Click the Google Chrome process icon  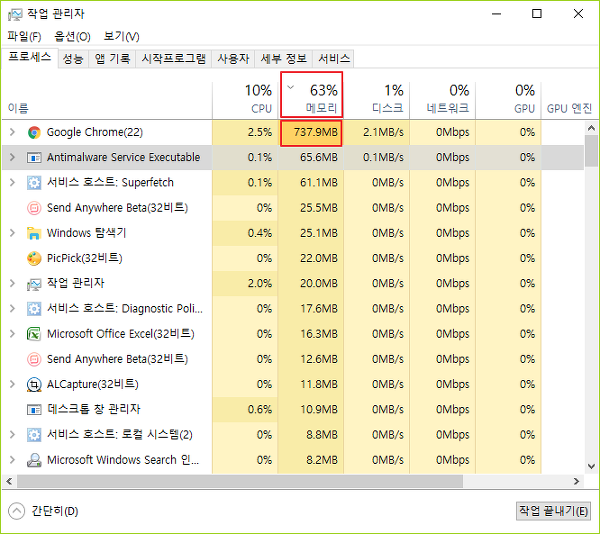(34, 132)
